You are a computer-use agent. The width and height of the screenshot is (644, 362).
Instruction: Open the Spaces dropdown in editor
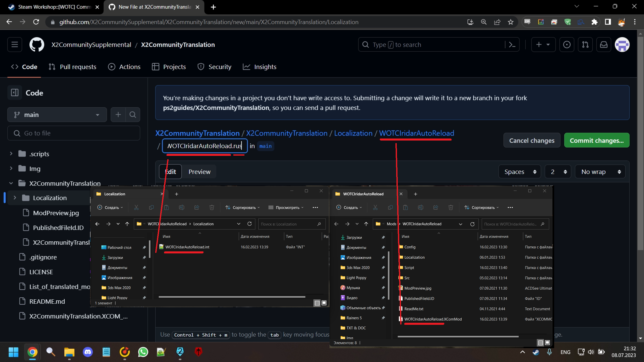click(x=520, y=171)
